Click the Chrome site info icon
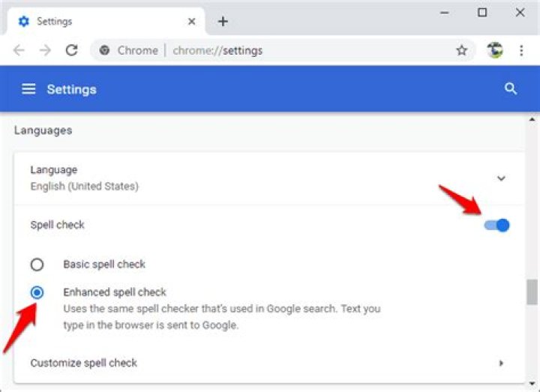 104,50
